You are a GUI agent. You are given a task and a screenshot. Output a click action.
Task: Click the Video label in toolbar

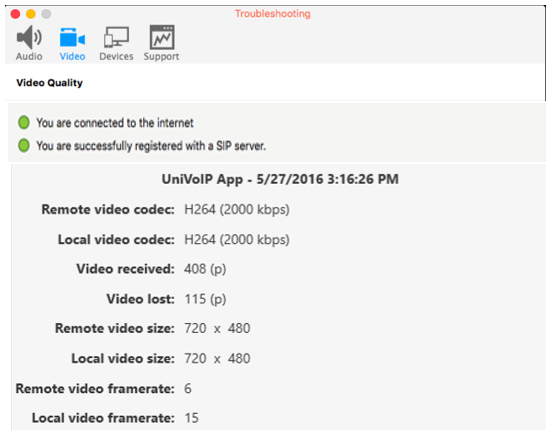coord(72,56)
